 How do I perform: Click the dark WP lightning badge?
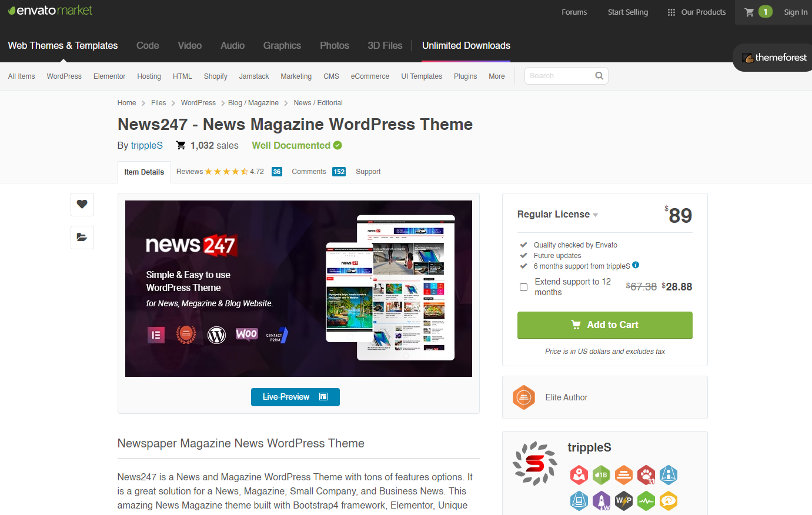tap(624, 501)
